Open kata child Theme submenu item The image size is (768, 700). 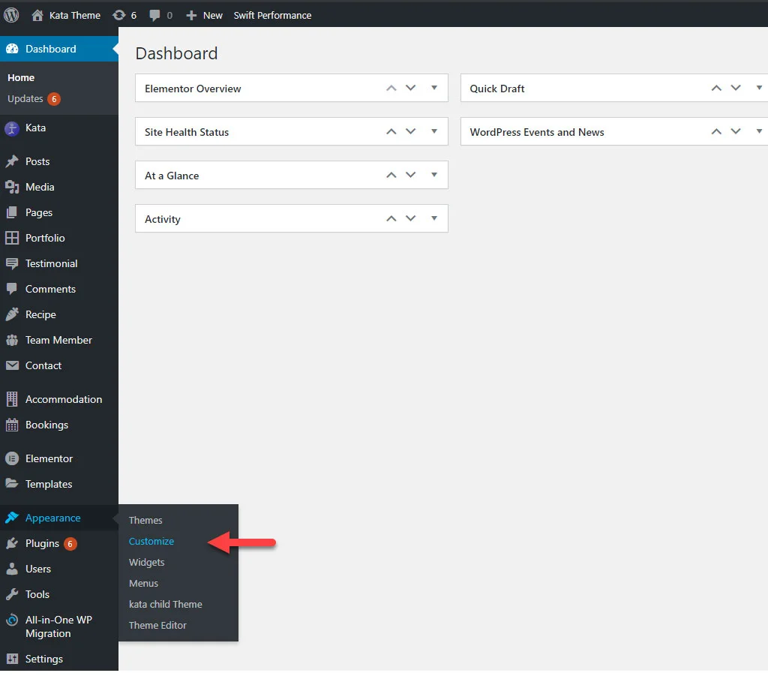coord(166,605)
